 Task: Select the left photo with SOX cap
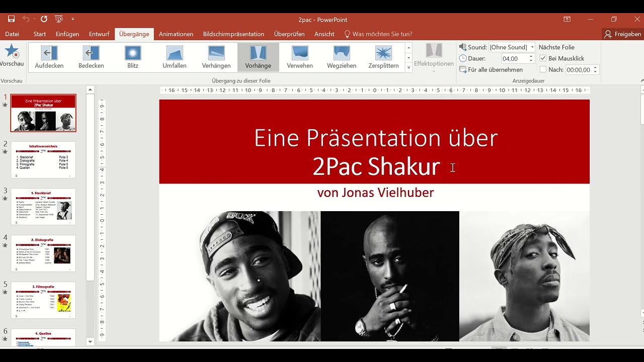point(240,276)
